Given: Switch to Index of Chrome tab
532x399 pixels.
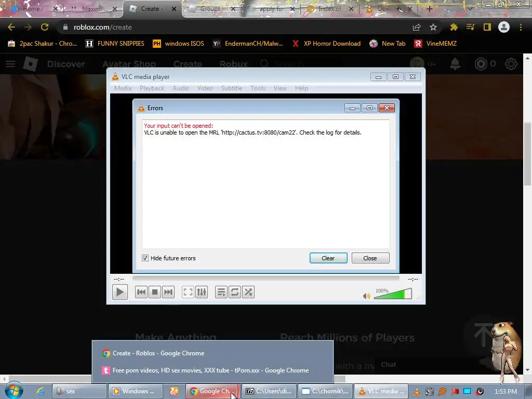Looking at the screenshot, I should click(x=329, y=9).
